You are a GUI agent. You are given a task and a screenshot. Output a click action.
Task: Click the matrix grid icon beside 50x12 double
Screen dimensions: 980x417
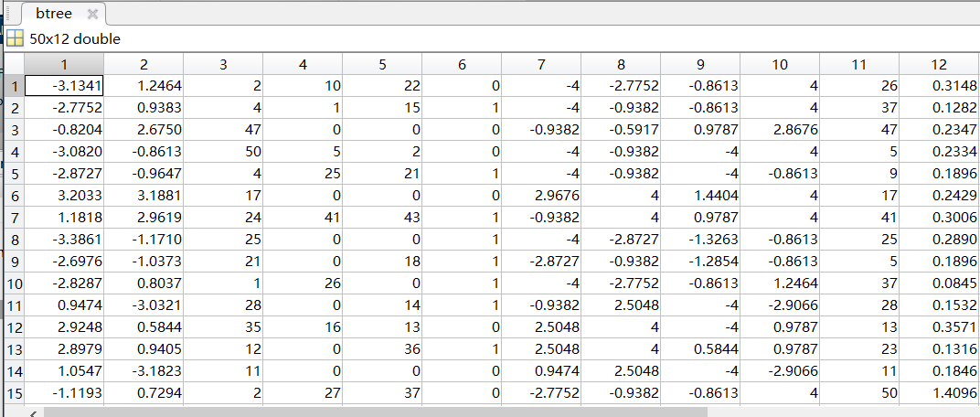15,38
